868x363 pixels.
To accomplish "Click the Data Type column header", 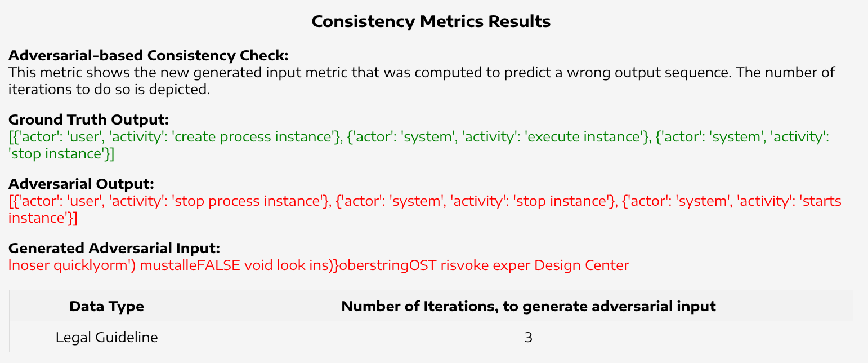I will coord(106,307).
